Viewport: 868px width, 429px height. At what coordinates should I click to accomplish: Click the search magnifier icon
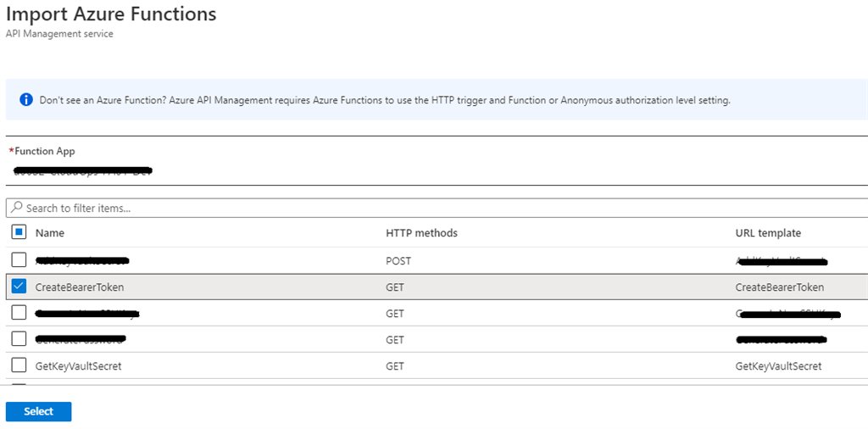[17, 208]
